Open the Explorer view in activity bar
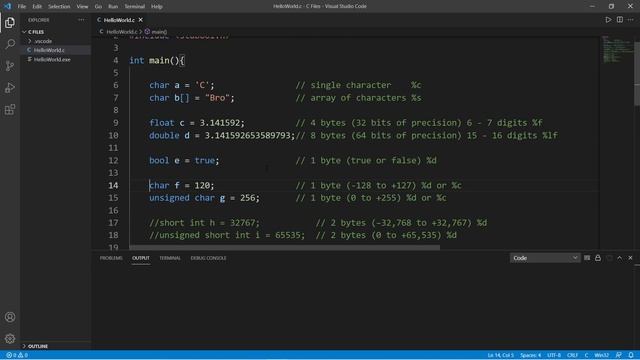The image size is (640, 360). coord(10,22)
